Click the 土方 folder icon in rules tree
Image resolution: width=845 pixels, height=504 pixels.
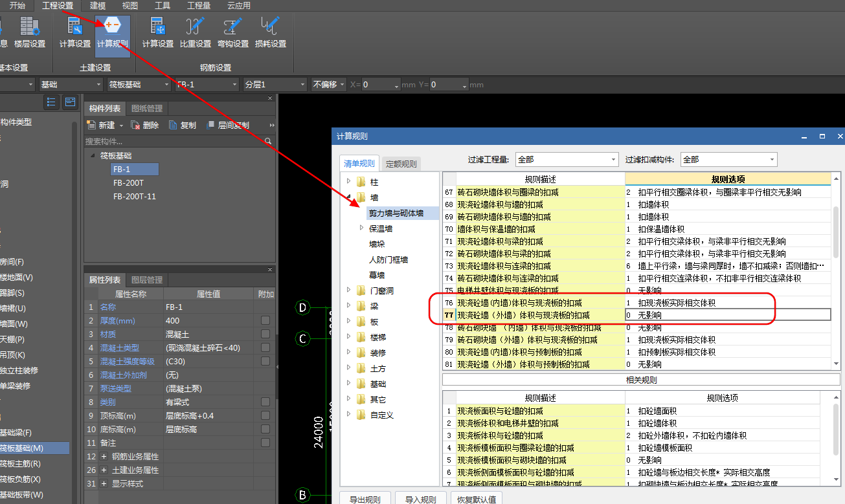pyautogui.click(x=361, y=368)
